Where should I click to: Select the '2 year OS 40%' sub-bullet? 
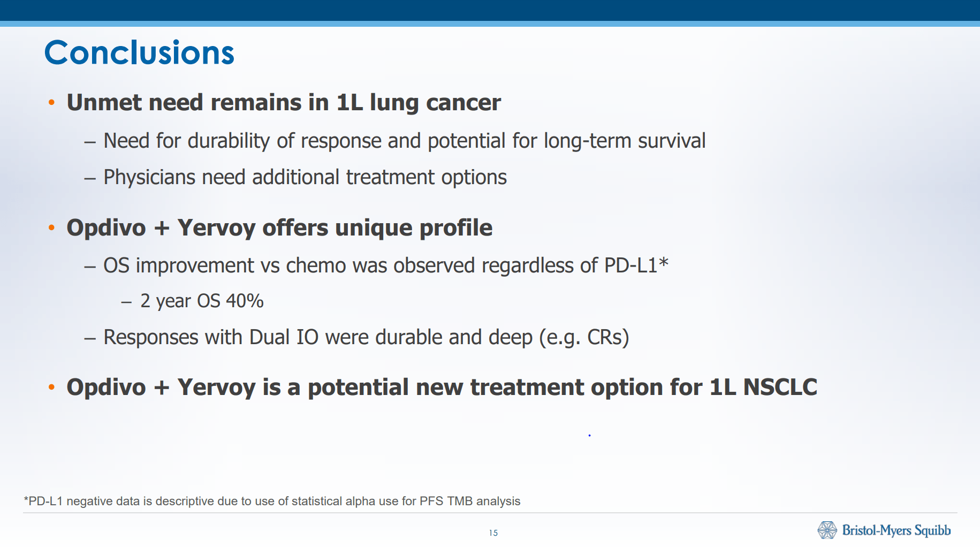pos(202,301)
